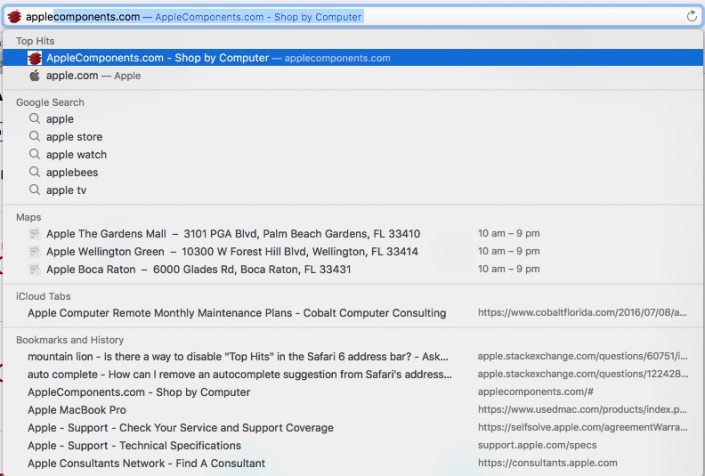This screenshot has height=476, width=705.
Task: Pick the 'applebees' search suggestion
Action: click(x=353, y=172)
